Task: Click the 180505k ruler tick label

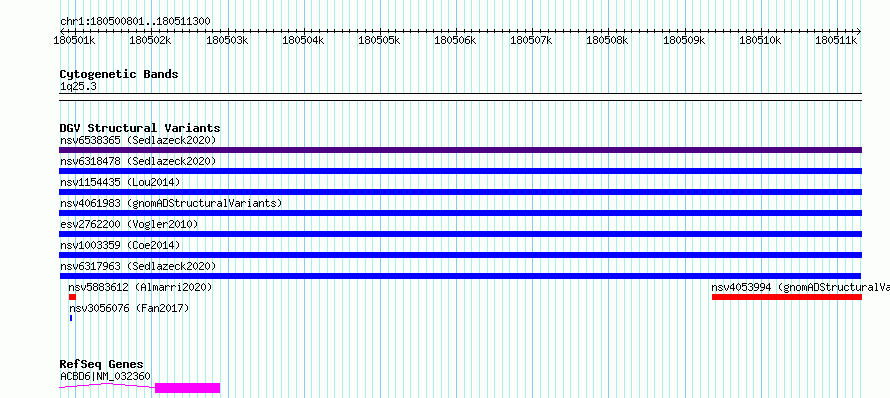Action: [x=380, y=40]
